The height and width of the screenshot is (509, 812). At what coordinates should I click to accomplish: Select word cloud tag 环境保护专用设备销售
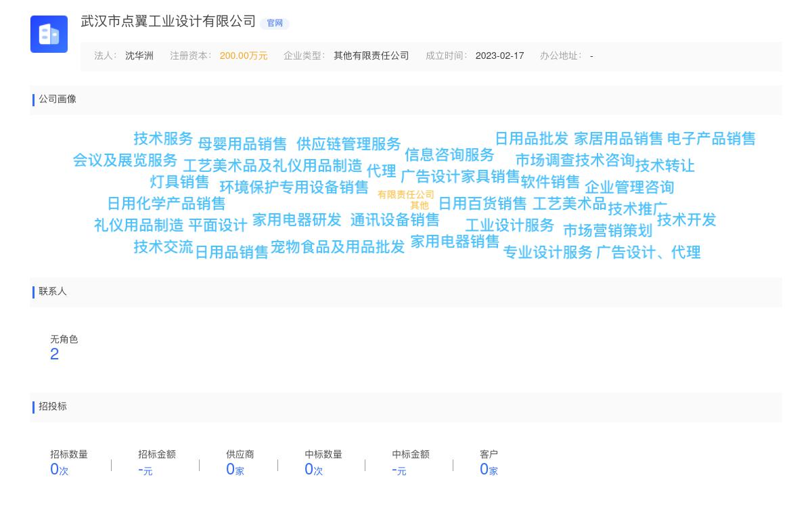294,187
